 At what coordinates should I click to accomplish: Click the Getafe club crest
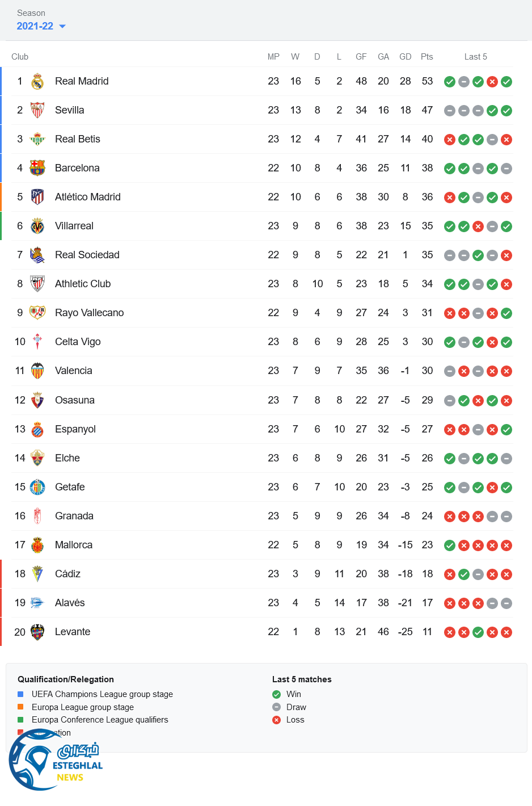pyautogui.click(x=37, y=487)
